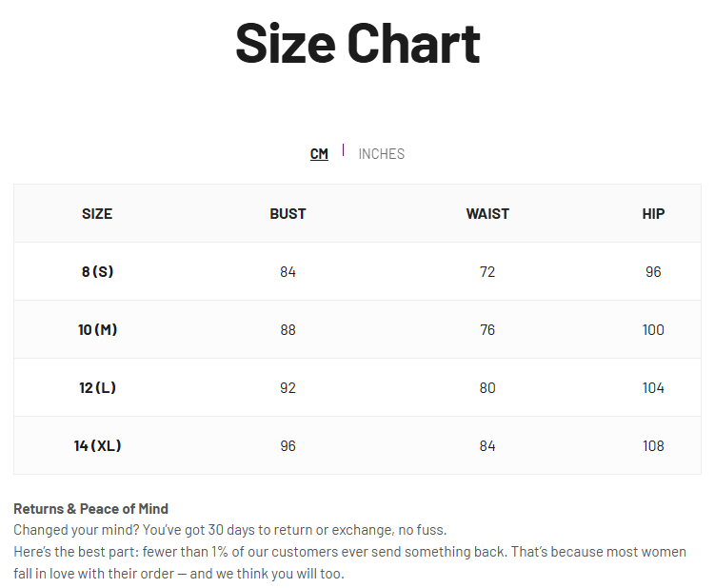
Task: Select the waist value 80 cell
Action: (x=487, y=388)
